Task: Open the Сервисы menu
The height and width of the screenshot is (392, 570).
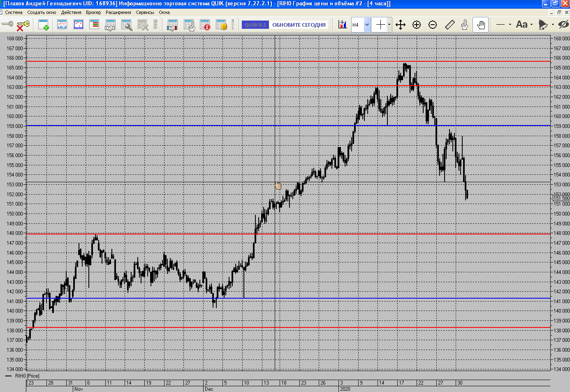Action: coord(145,12)
